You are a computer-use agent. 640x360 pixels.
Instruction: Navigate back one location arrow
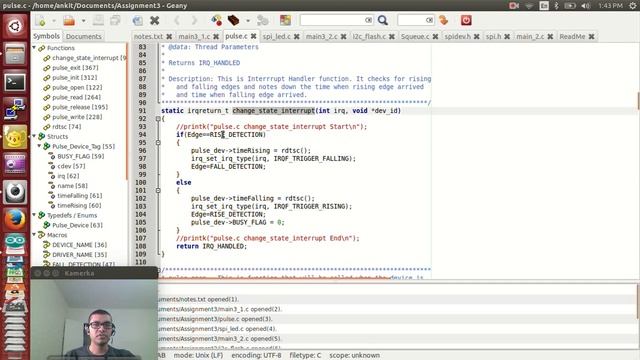tap(177, 20)
